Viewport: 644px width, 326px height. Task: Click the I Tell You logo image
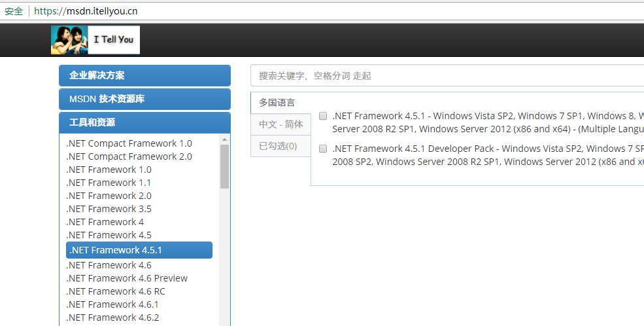click(95, 40)
